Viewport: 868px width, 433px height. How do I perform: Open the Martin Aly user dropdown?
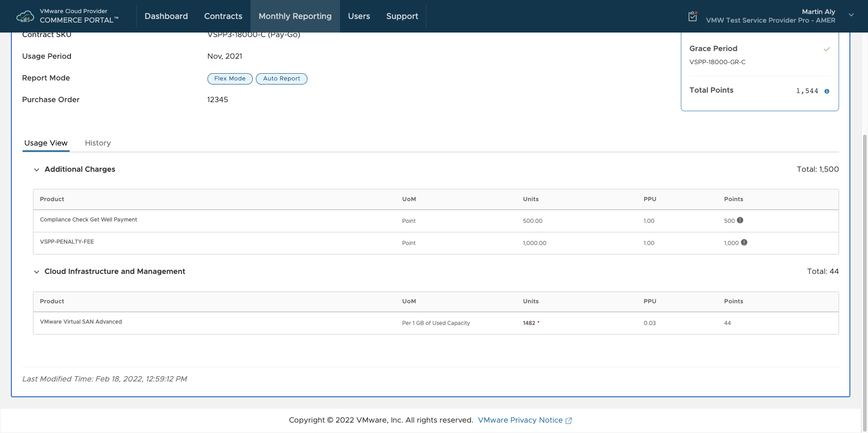point(851,15)
